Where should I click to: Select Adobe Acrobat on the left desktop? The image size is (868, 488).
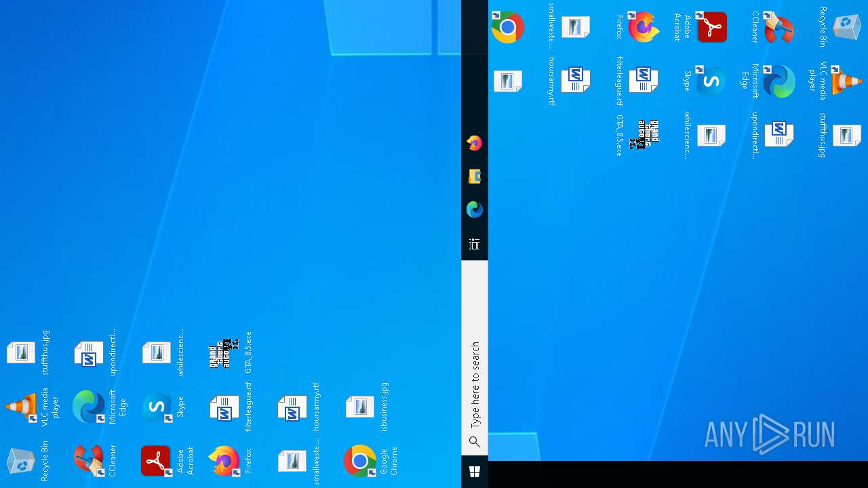(166, 461)
